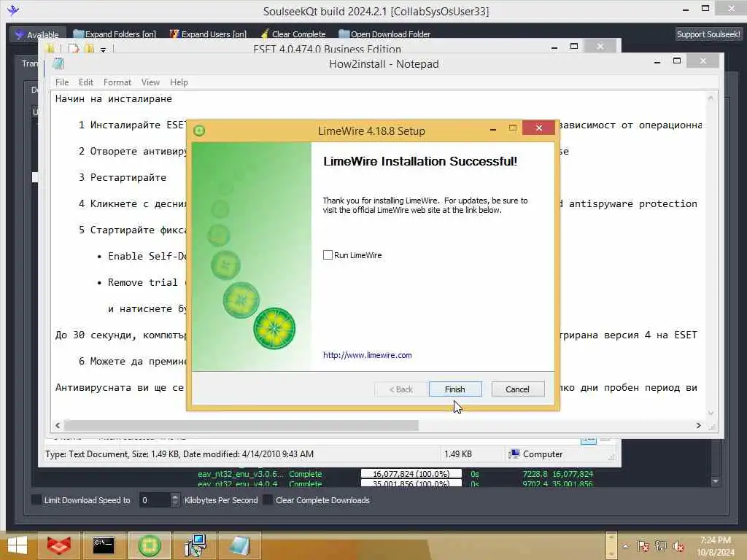Click the Finish button in LimeWire Setup
This screenshot has height=560, width=747.
click(x=455, y=389)
